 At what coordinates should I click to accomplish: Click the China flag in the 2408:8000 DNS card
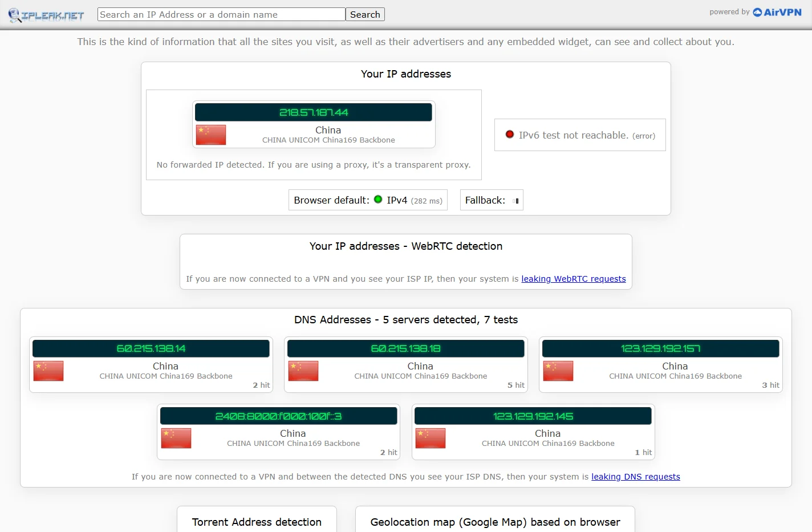pyautogui.click(x=176, y=438)
